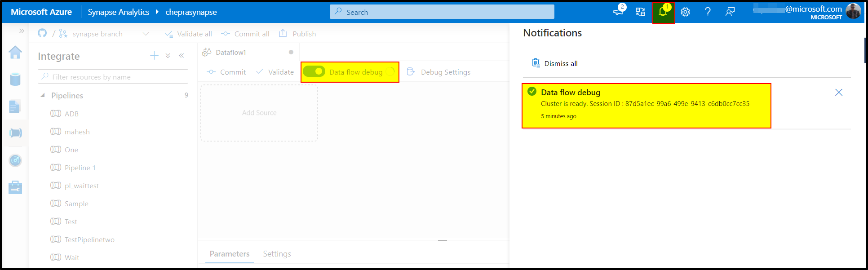Open the notifications bell icon
The height and width of the screenshot is (270, 868).
tap(663, 12)
